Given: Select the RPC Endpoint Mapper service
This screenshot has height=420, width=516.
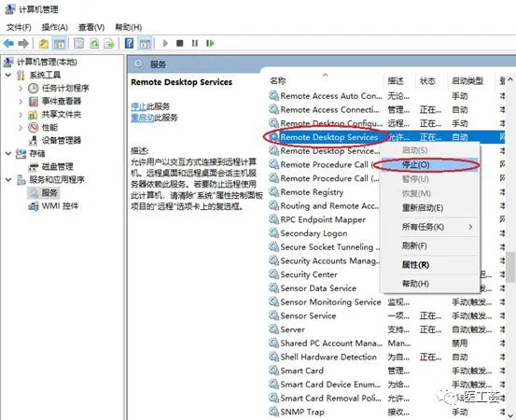Looking at the screenshot, I should tap(323, 219).
